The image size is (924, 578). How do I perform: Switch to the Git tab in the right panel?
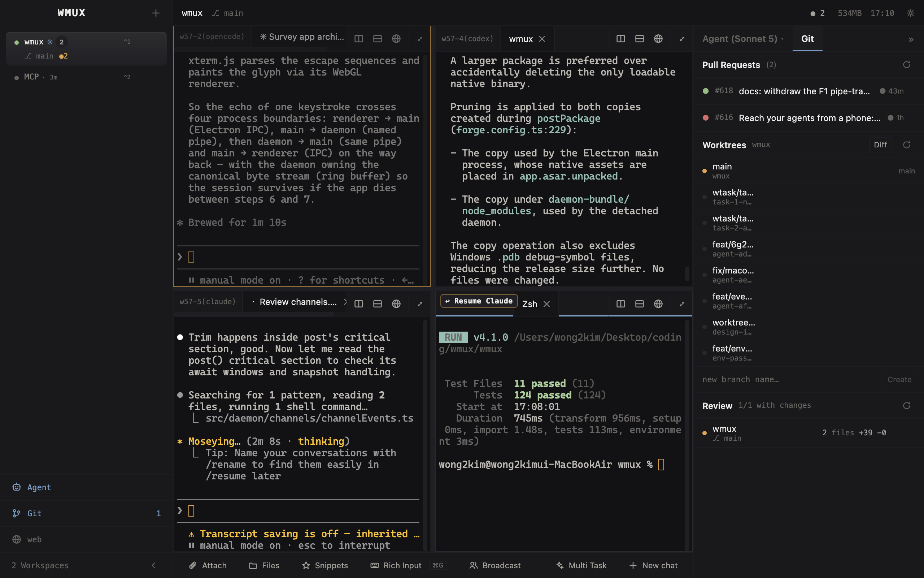(x=807, y=39)
